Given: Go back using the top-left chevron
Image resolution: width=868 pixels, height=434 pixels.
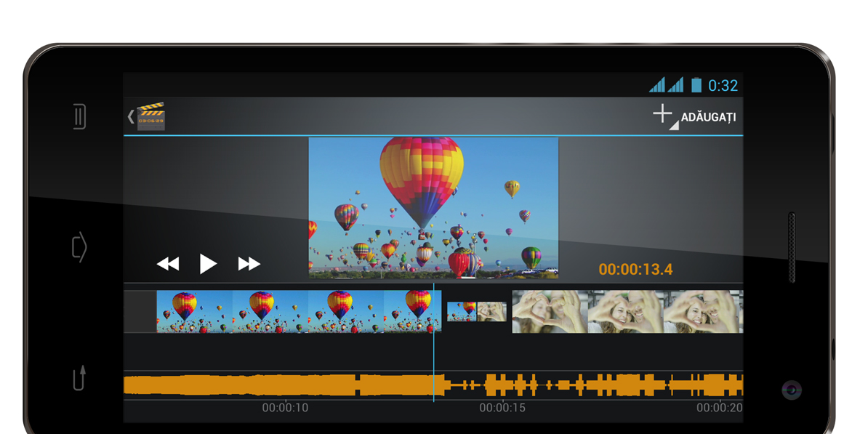Looking at the screenshot, I should [x=131, y=116].
